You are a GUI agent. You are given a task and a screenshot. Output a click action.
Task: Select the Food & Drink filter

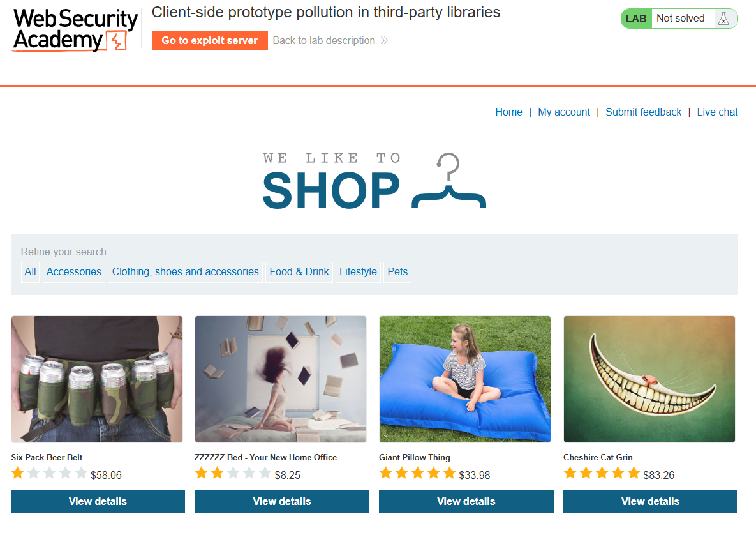coord(299,272)
